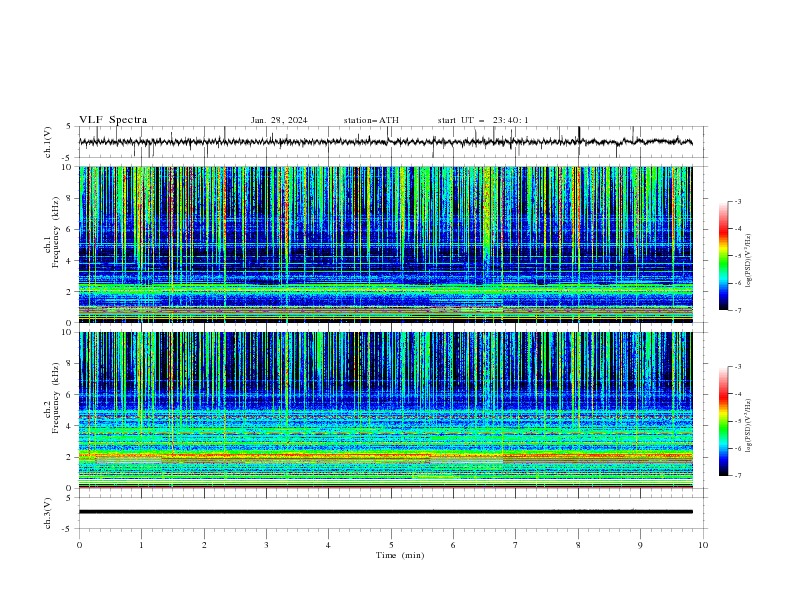Select the lower colorbar's log(PSD) label
The width and height of the screenshot is (792, 612).
[x=748, y=426]
